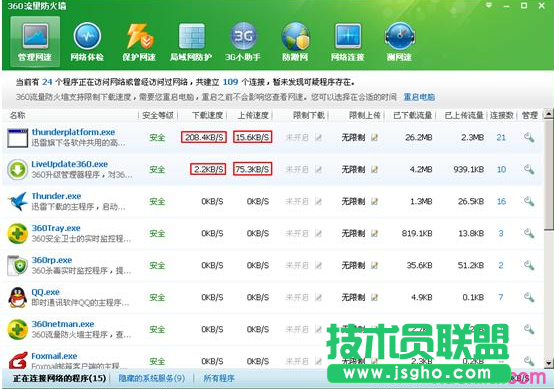Edit download limit for thunderplatform.exe
This screenshot has height=389, width=554.
(x=318, y=137)
